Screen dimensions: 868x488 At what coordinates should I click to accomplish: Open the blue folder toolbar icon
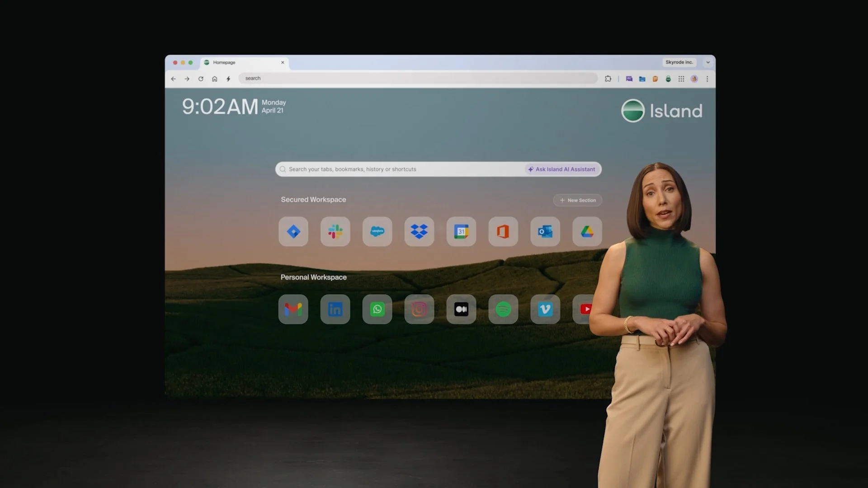[x=642, y=79]
